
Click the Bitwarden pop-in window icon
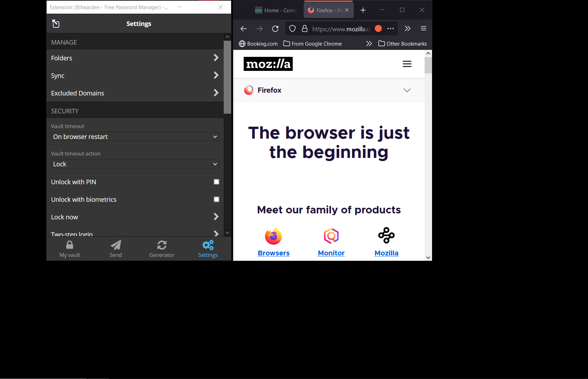(56, 24)
